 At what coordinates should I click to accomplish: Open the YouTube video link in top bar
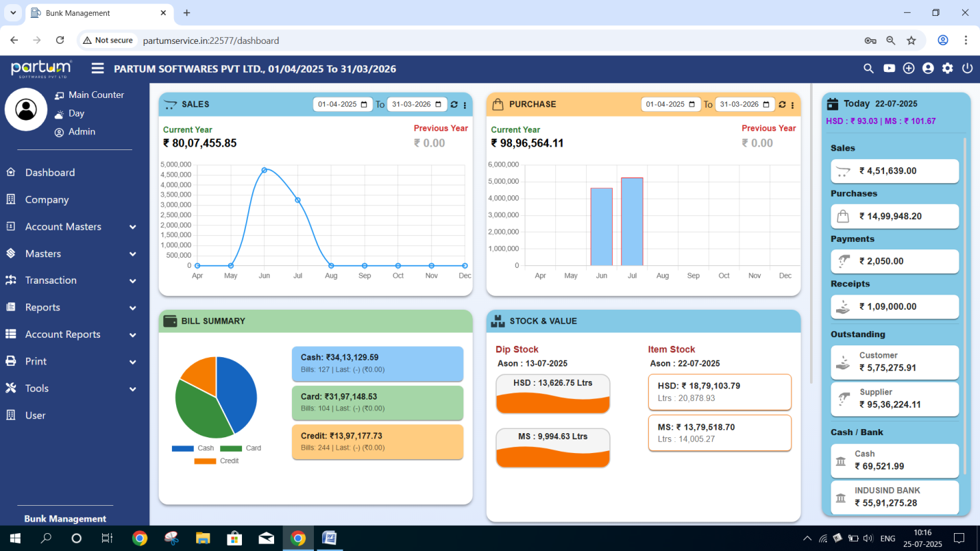888,68
